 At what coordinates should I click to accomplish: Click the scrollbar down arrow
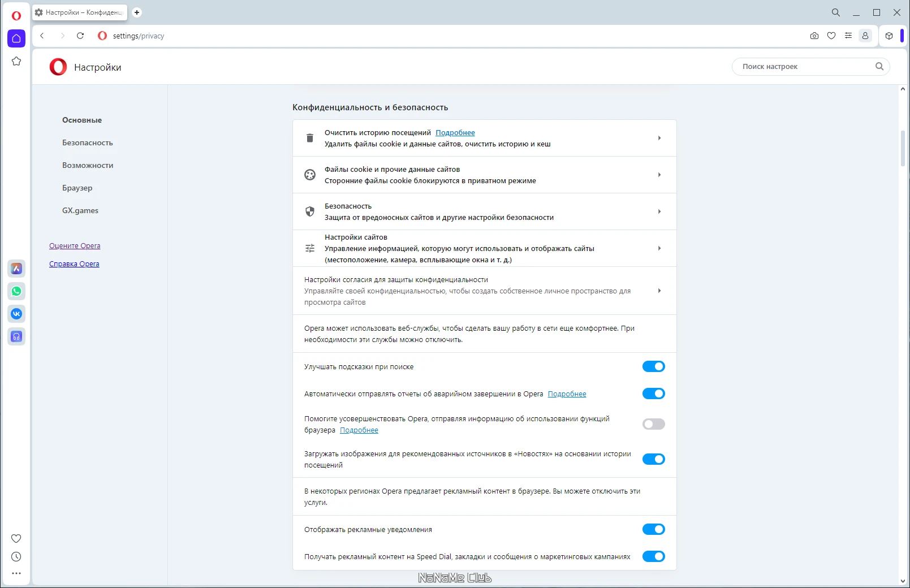pos(903,581)
